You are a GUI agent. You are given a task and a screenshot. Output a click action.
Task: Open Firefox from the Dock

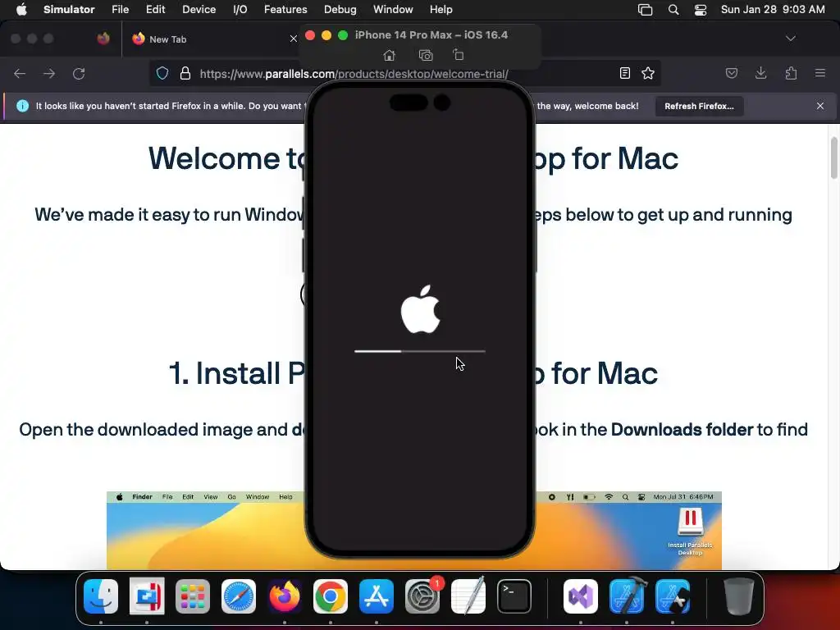pyautogui.click(x=285, y=596)
